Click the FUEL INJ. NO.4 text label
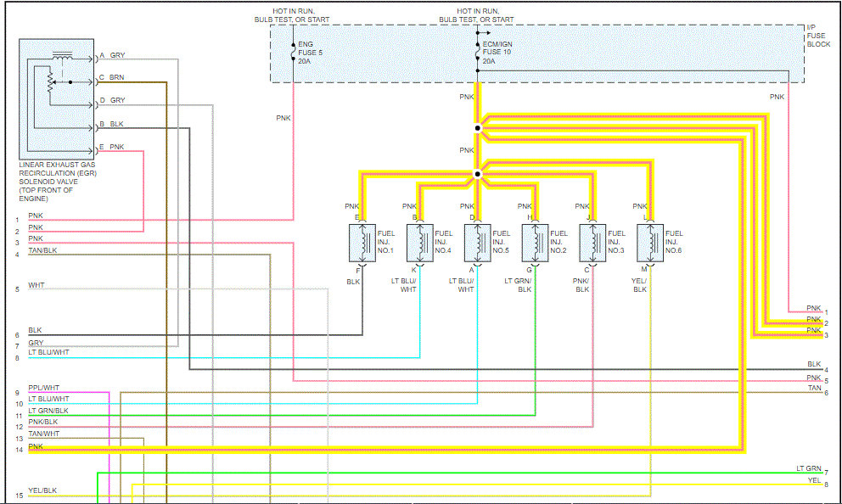This screenshot has width=842, height=504. (x=444, y=242)
